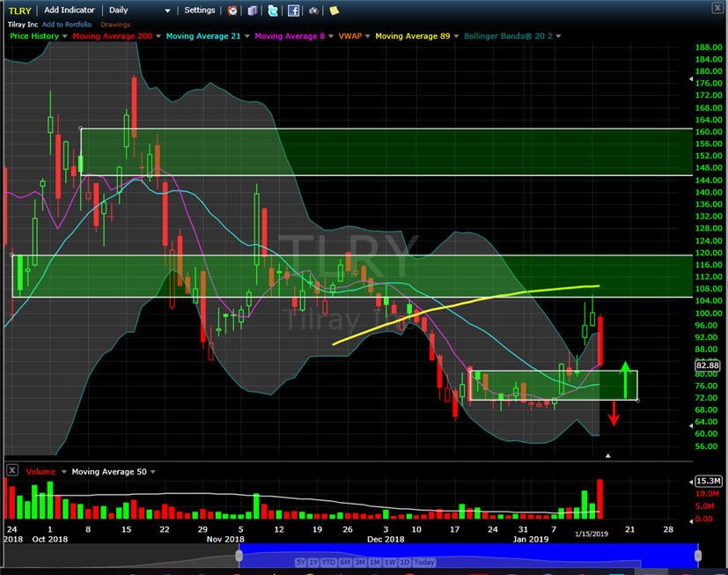
Task: Click the Moving Average 200 label
Action: tap(113, 36)
